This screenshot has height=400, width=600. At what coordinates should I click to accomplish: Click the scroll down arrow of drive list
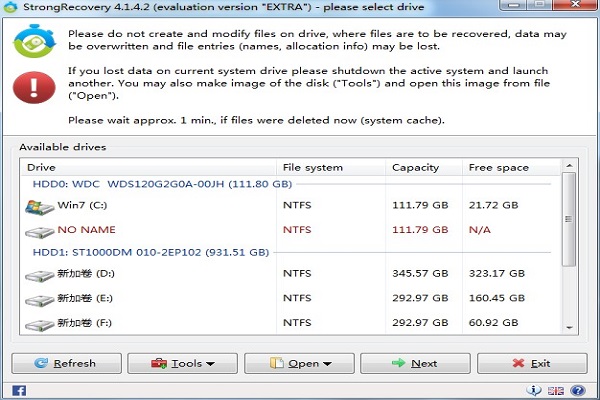(x=569, y=328)
